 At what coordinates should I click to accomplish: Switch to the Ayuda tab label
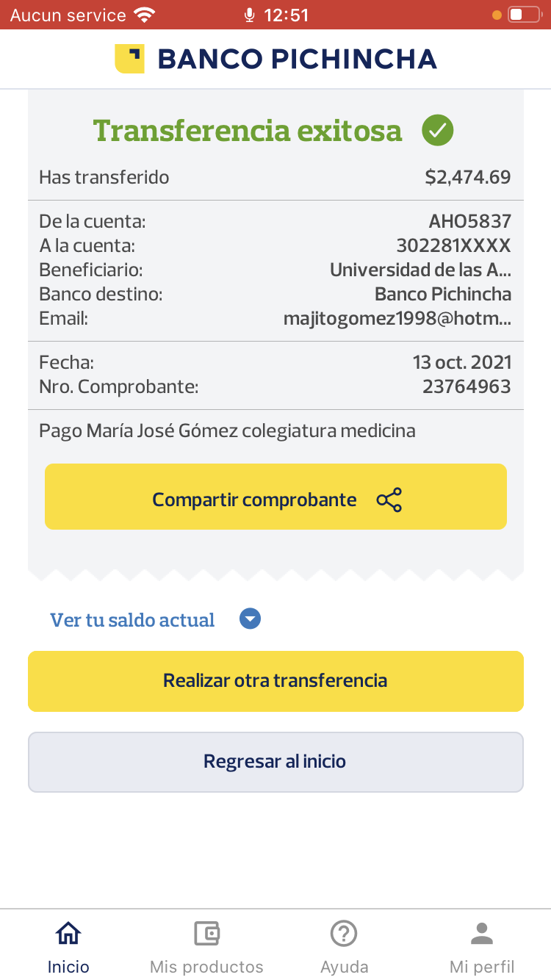click(344, 966)
